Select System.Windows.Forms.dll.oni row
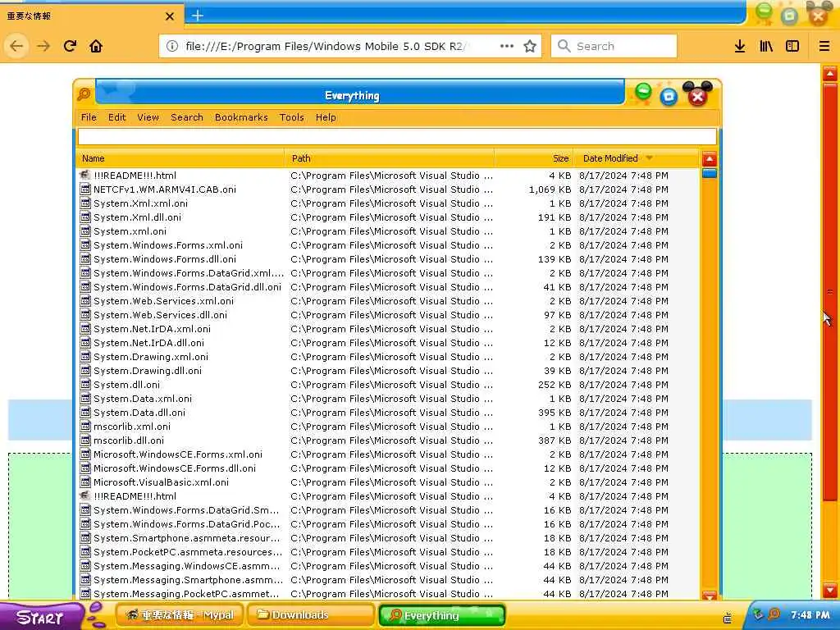 (x=388, y=258)
